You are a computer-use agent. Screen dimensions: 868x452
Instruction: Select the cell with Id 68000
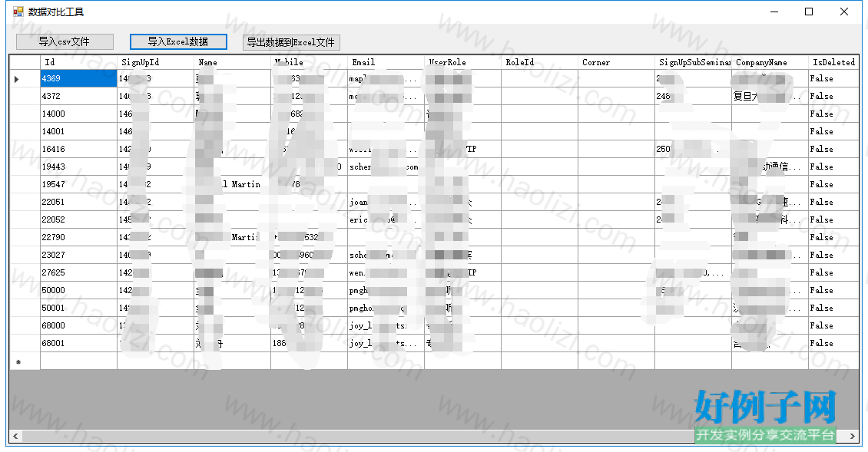click(x=78, y=326)
